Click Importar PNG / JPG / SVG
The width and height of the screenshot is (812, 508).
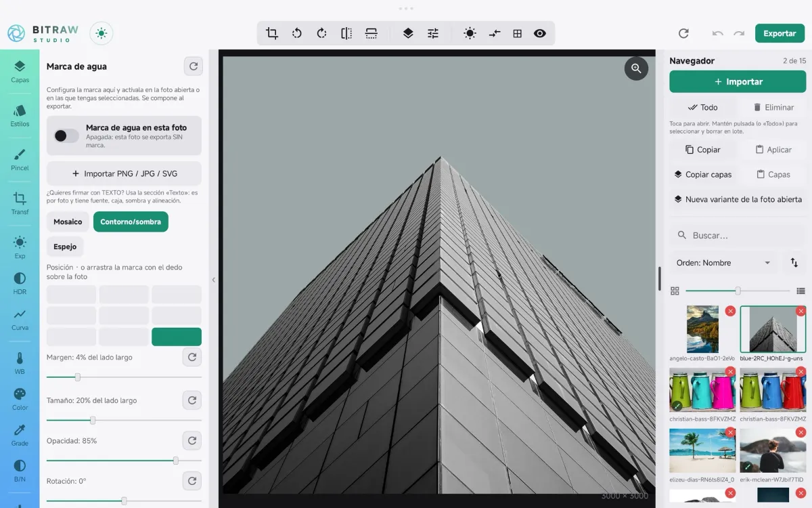click(124, 173)
